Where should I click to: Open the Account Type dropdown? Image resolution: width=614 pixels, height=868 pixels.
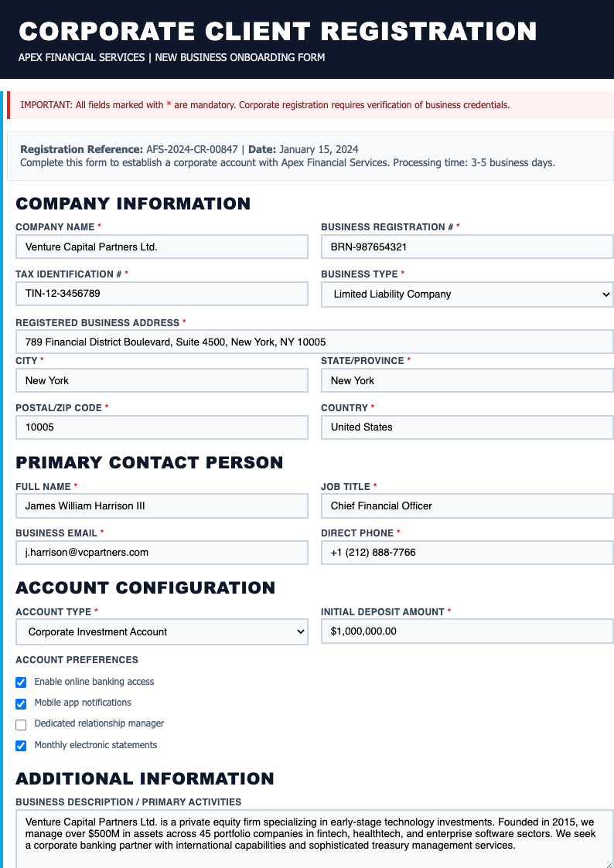[x=162, y=631]
